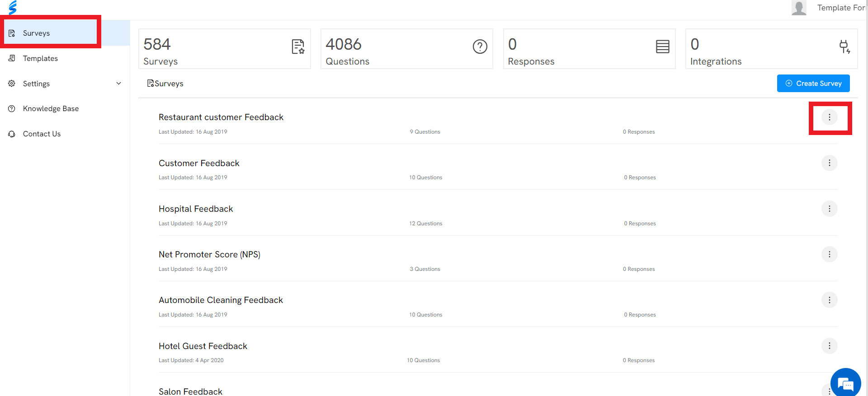Open Restaurant customer Feedback survey

coord(221,117)
